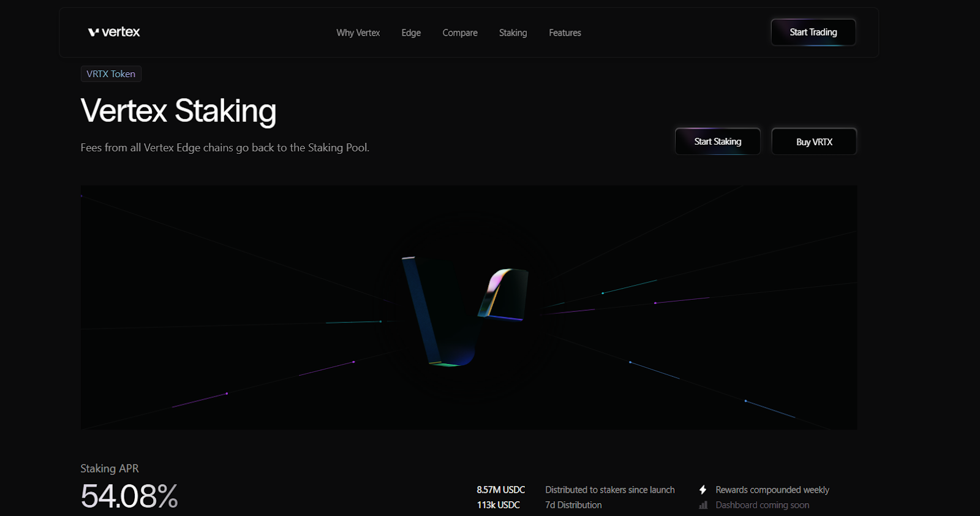
Task: Click the 113k USDC value
Action: click(x=499, y=505)
